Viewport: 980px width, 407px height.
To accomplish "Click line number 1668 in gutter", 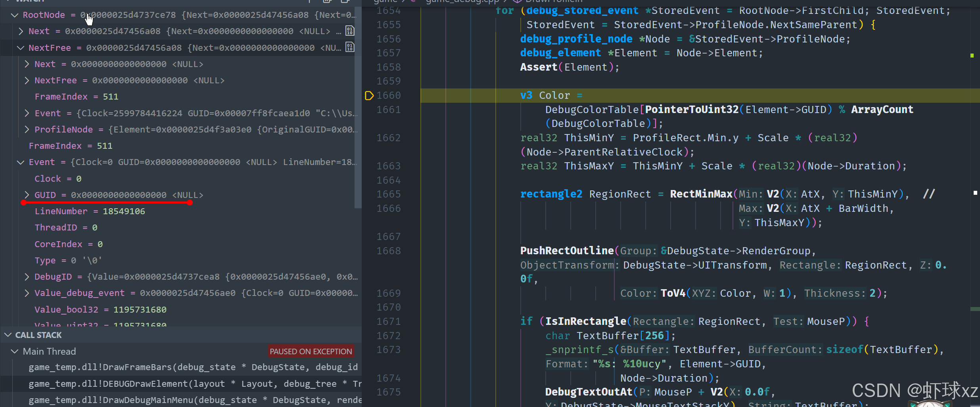I will coord(388,251).
